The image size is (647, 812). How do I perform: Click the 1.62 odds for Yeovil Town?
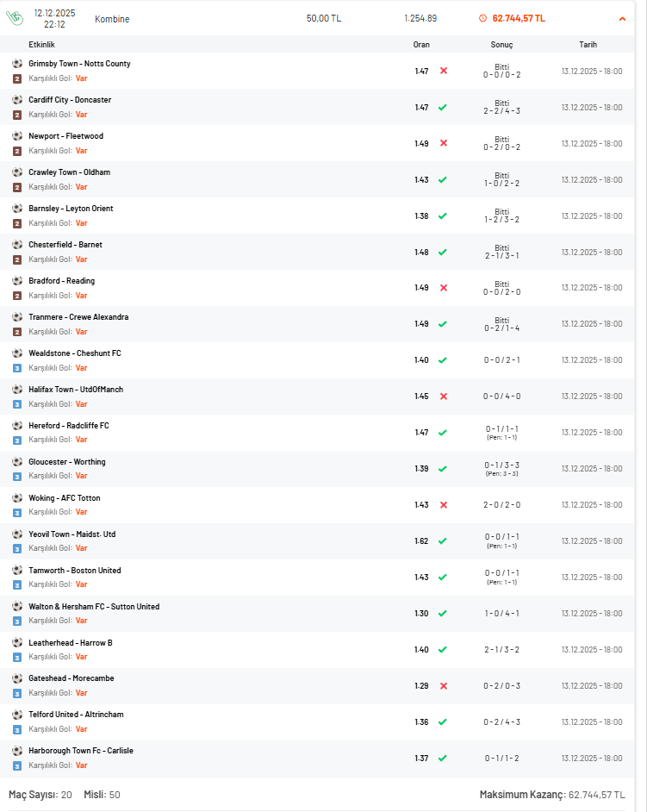(x=421, y=540)
